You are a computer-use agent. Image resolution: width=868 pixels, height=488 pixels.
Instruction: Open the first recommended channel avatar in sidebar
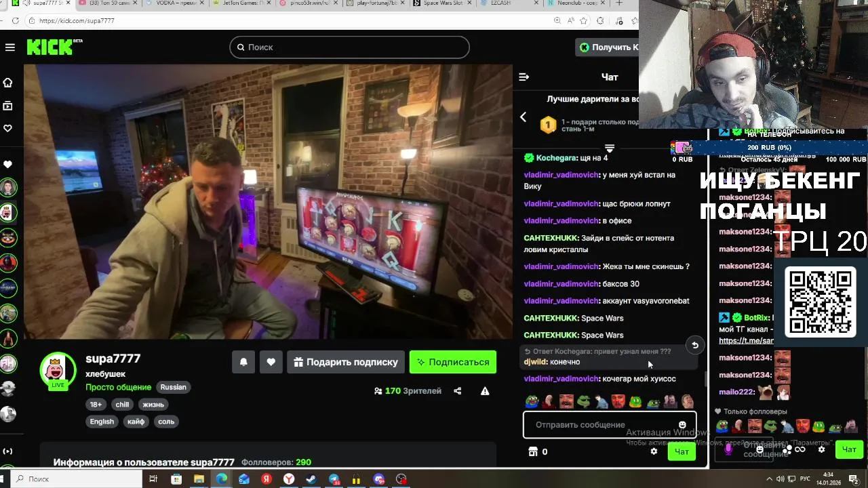point(8,188)
